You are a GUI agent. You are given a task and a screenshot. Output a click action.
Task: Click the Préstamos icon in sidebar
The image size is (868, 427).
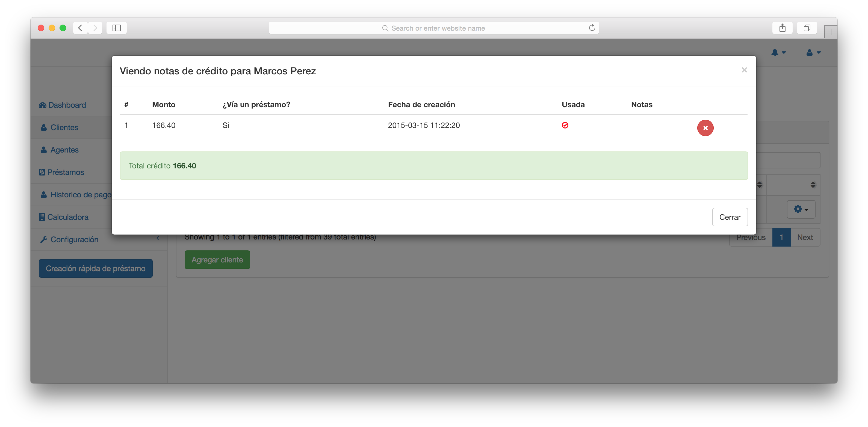[x=42, y=172]
